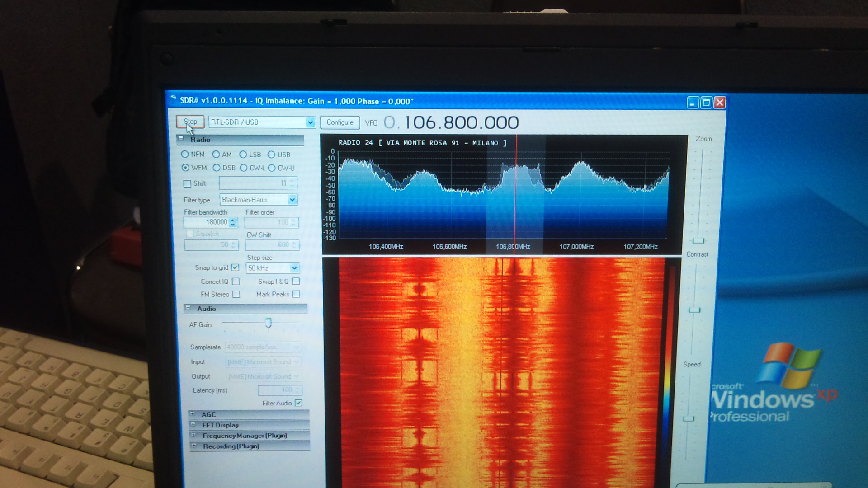
Task: Select AM demodulation mode
Action: pos(216,154)
